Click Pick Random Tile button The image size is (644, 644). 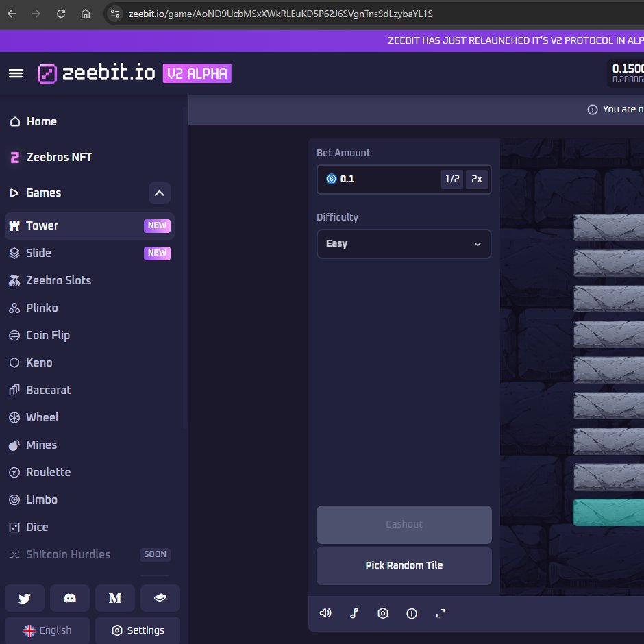point(404,565)
